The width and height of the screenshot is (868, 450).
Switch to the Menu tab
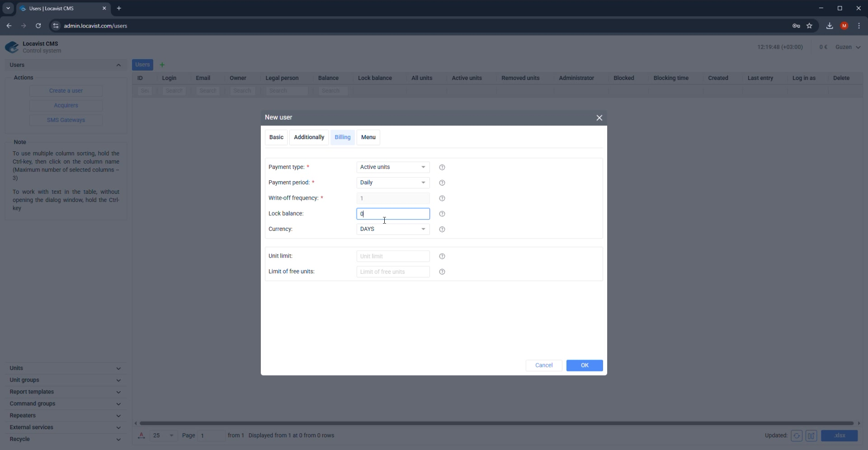[x=368, y=137]
